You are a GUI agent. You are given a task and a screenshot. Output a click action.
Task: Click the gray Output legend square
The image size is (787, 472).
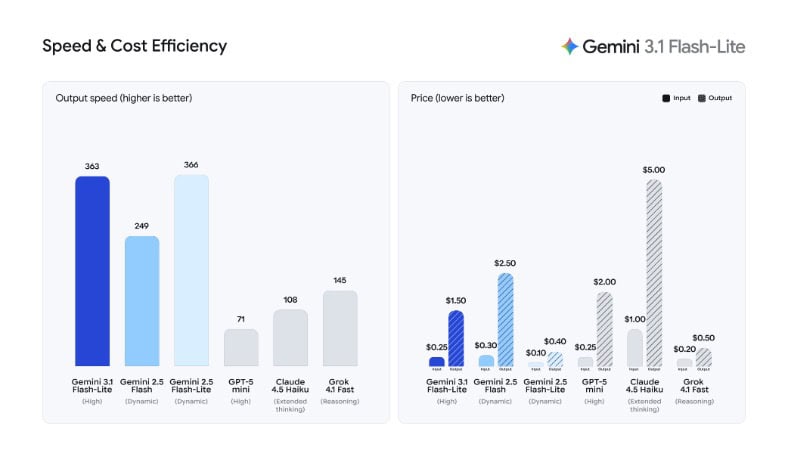(x=702, y=98)
